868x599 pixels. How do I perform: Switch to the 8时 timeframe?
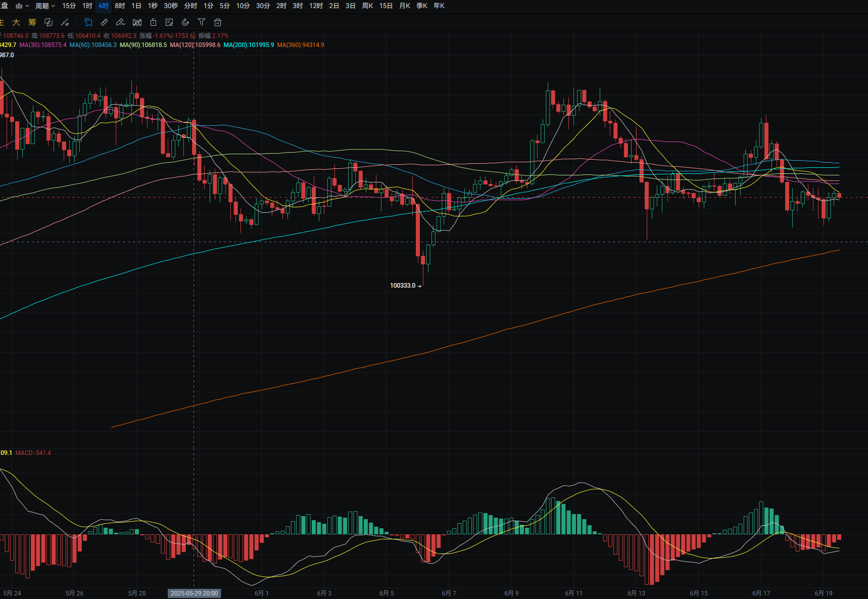[120, 6]
